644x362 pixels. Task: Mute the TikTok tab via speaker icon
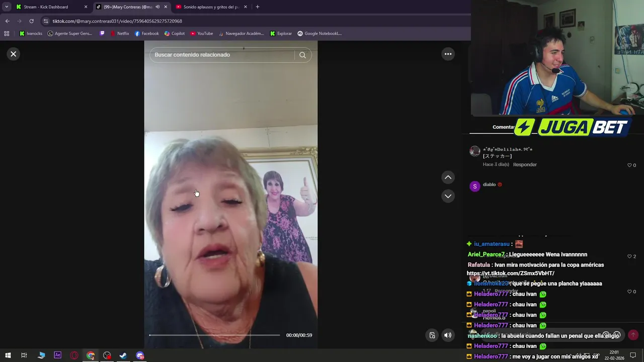click(x=157, y=7)
